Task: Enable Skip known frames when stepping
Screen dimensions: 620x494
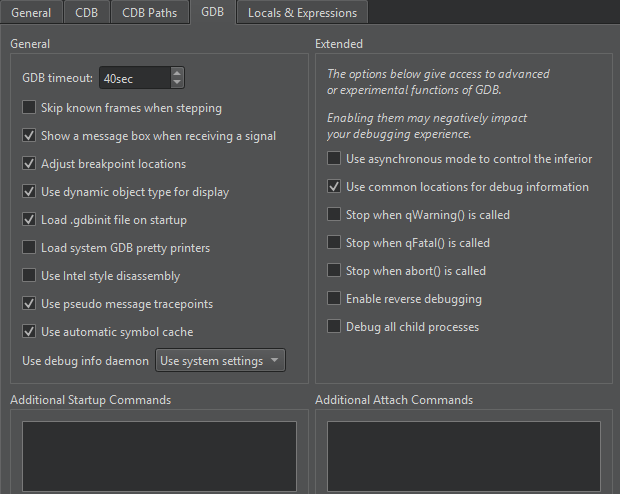Action: pyautogui.click(x=29, y=108)
